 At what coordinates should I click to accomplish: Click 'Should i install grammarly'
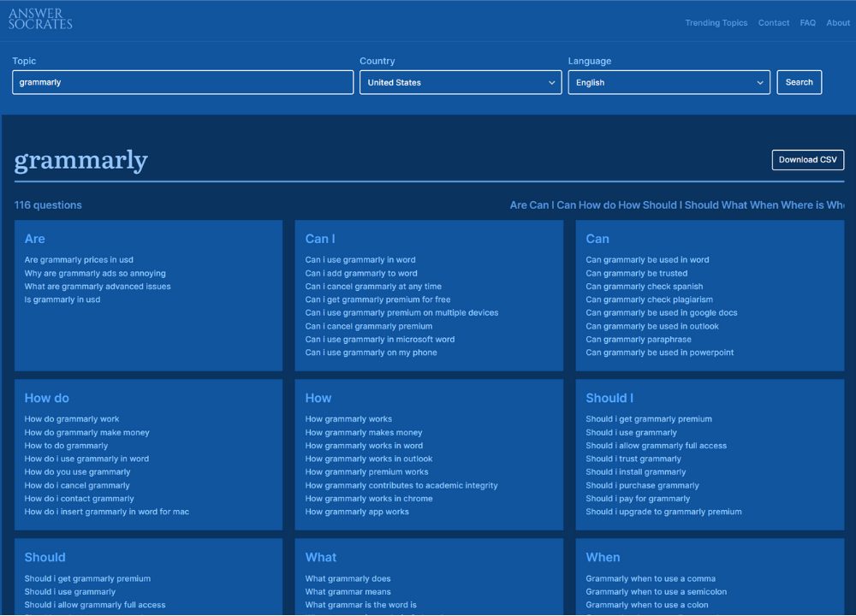click(635, 472)
